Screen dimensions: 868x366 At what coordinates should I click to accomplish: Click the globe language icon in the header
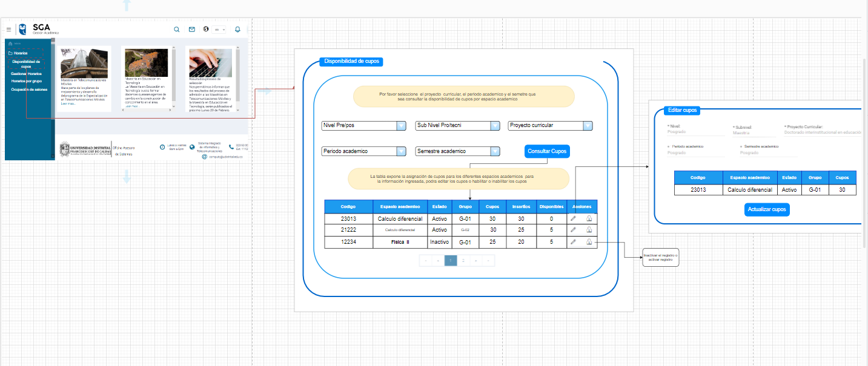205,29
